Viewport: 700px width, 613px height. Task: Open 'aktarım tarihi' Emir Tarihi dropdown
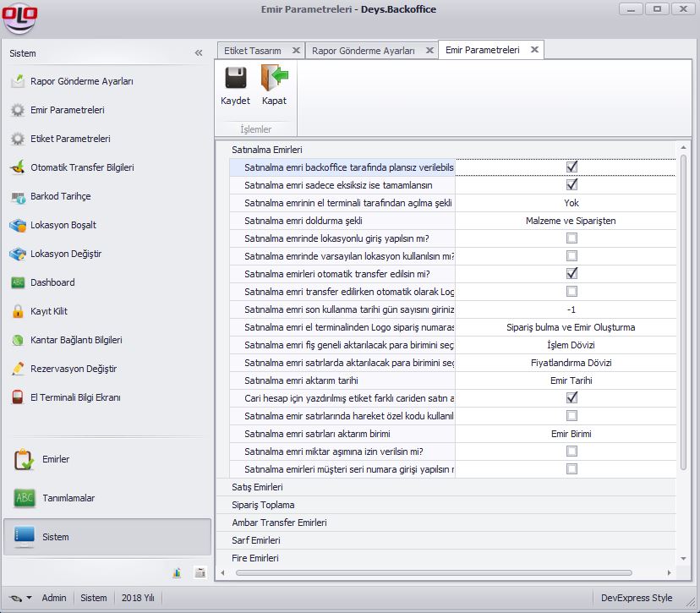[566, 380]
